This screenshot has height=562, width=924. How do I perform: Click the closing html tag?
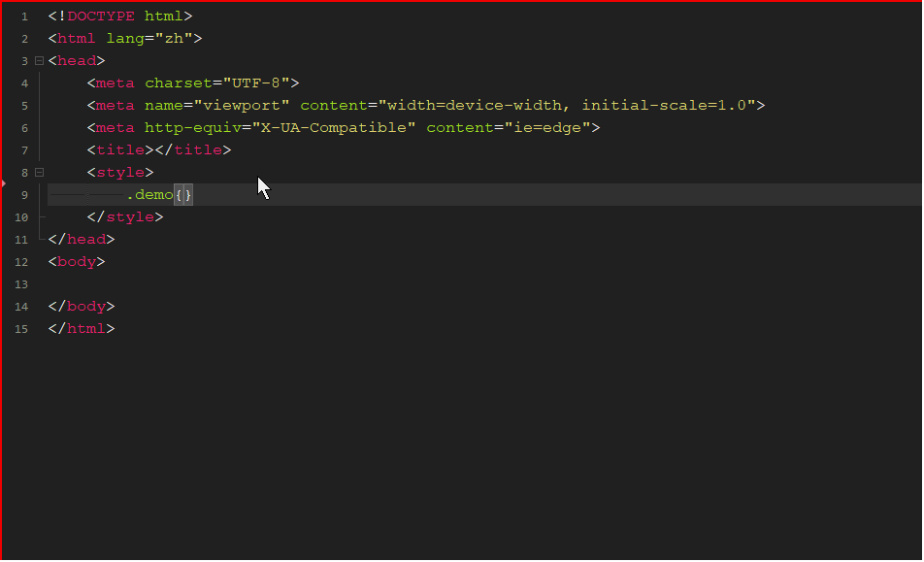point(82,329)
